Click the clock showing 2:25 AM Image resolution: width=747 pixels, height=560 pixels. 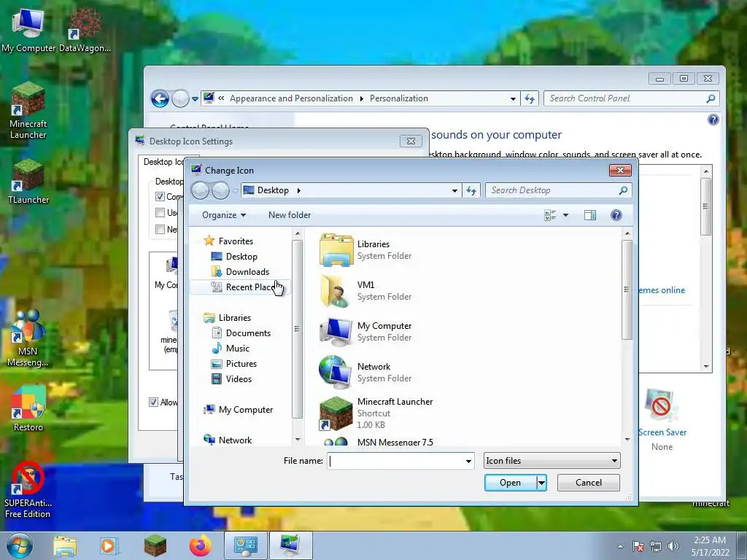point(710,540)
